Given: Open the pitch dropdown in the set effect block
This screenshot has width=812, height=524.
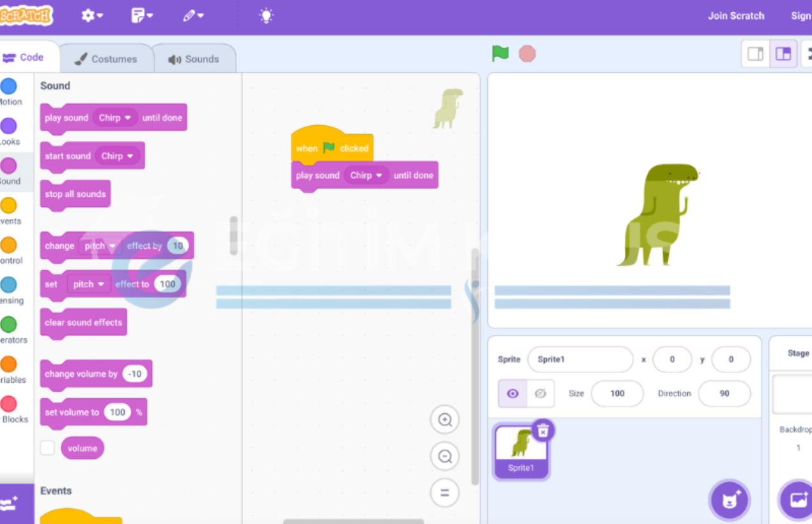Looking at the screenshot, I should click(x=89, y=284).
